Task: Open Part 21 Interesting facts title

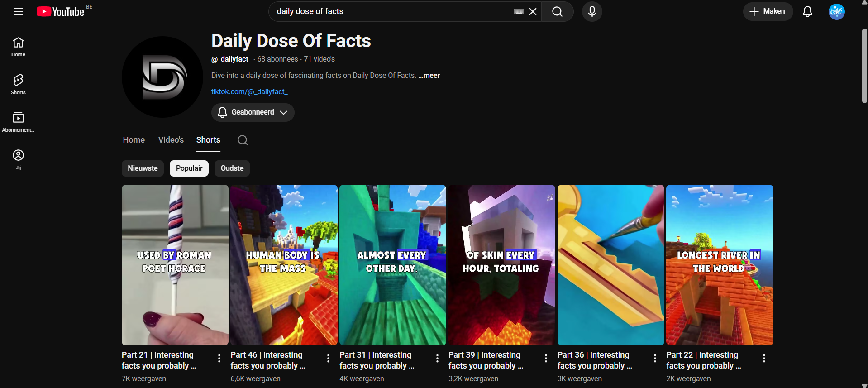Action: (x=159, y=360)
